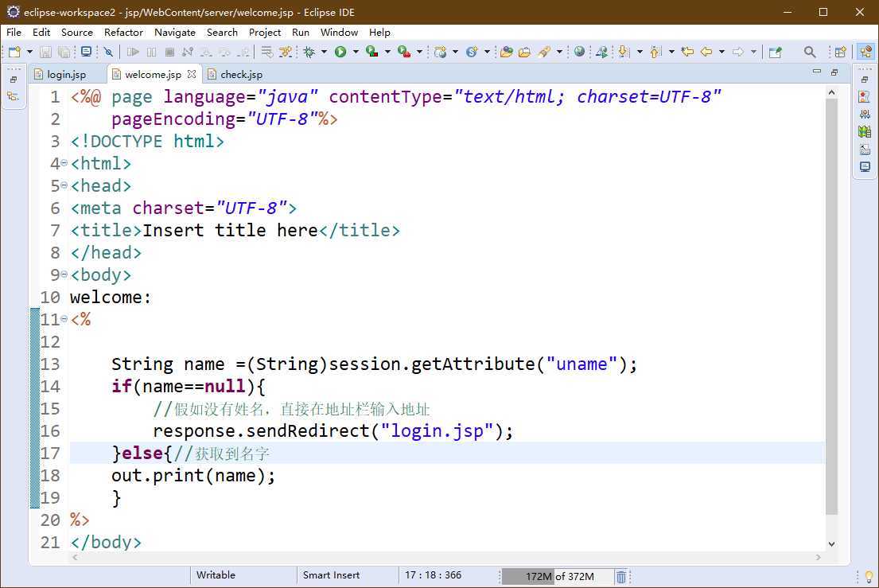This screenshot has height=588, width=879.
Task: Click the green bug Debug icon
Action: pyautogui.click(x=309, y=53)
